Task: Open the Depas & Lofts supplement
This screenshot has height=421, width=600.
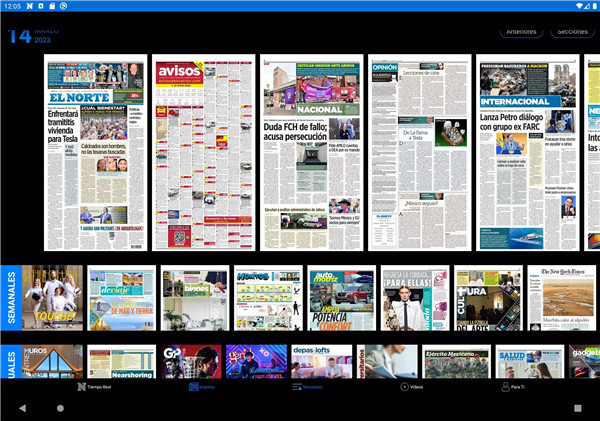Action: [321, 361]
